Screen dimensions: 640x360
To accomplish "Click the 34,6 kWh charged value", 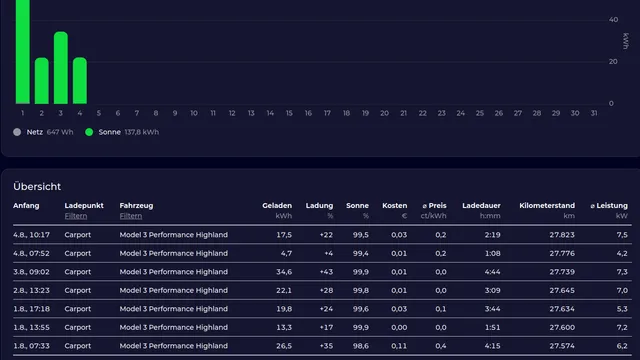I will click(284, 272).
